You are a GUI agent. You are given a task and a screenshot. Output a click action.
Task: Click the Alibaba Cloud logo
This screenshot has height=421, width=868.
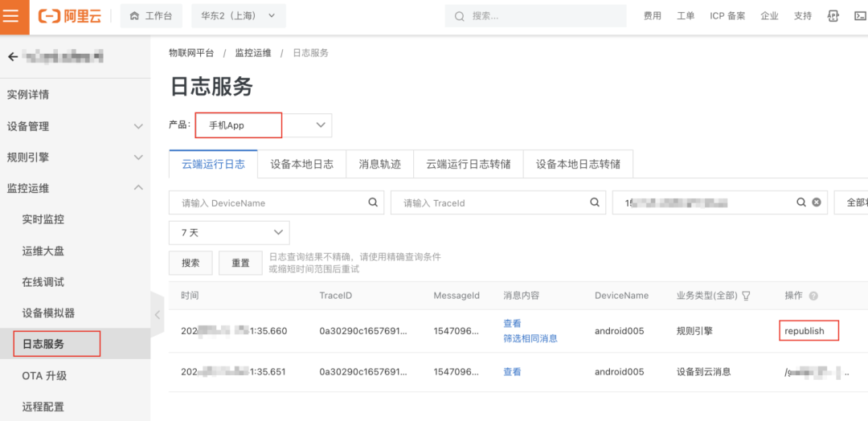70,16
